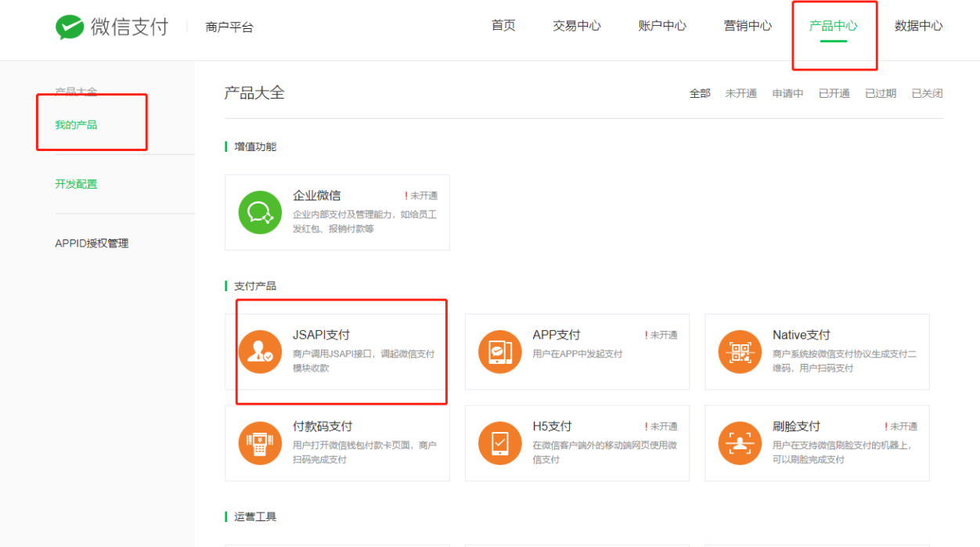Open the 营销中心 tab
The width and height of the screenshot is (980, 547).
(x=748, y=26)
